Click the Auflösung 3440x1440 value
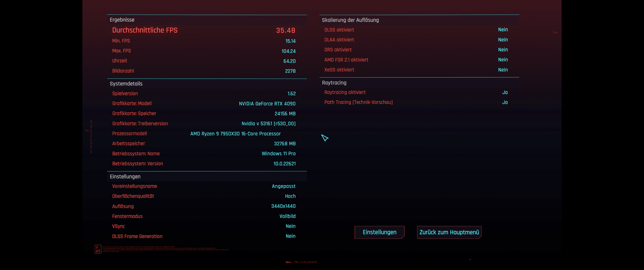The width and height of the screenshot is (644, 270). pos(283,206)
